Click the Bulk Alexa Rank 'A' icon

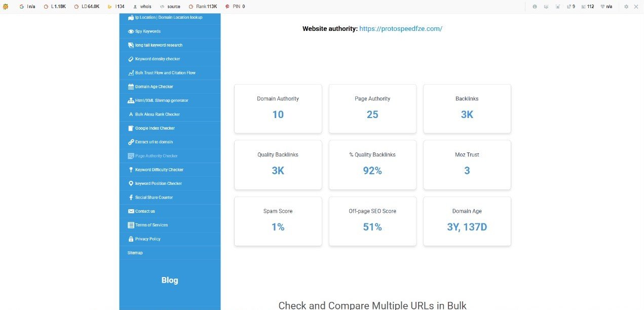[x=131, y=114]
